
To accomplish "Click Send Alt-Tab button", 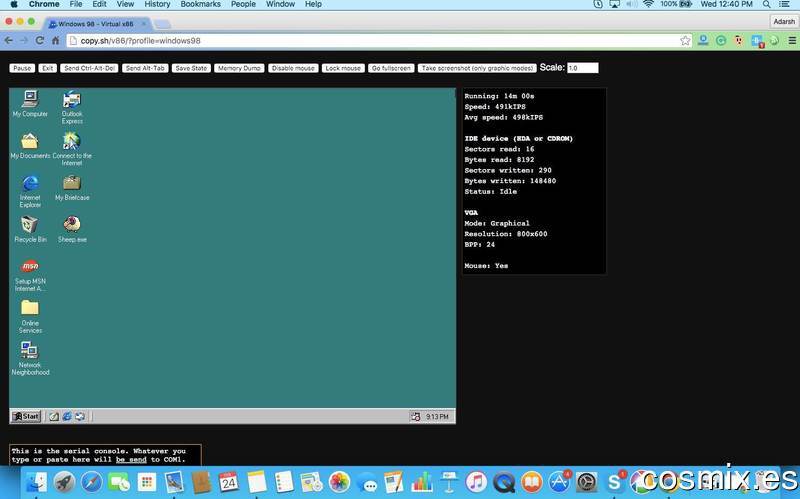I will point(145,68).
